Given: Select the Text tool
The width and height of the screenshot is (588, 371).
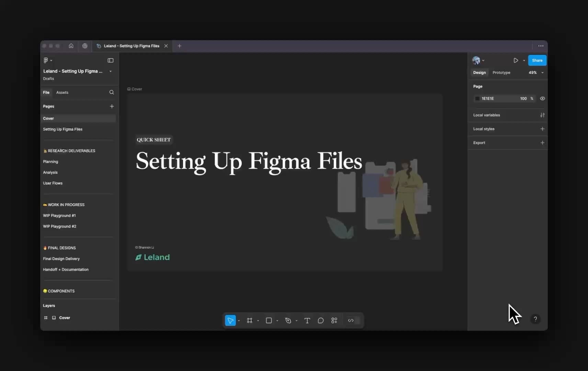Looking at the screenshot, I should (x=307, y=321).
